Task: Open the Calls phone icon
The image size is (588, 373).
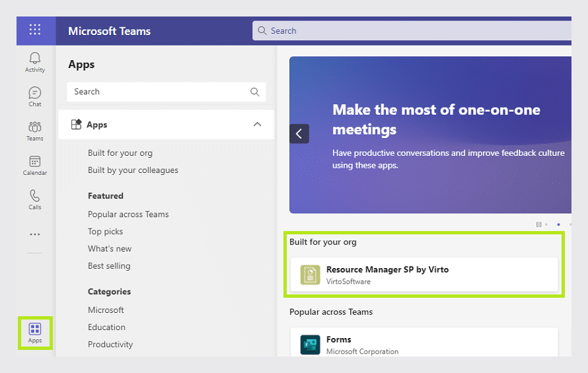Action: click(35, 199)
